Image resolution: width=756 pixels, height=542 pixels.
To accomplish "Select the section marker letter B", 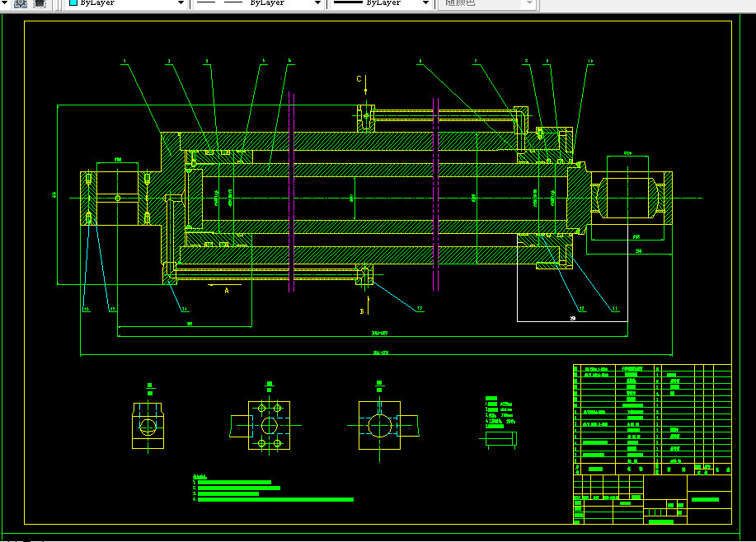I will pyautogui.click(x=362, y=311).
